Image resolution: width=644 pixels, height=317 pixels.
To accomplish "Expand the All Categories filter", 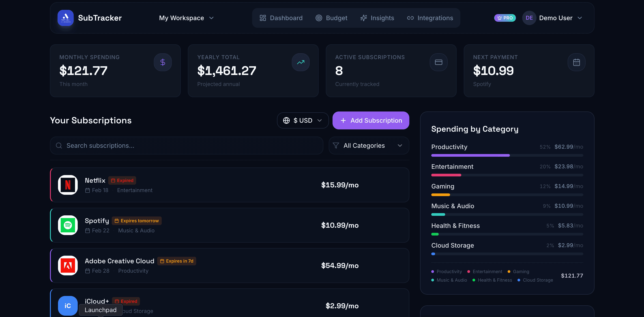I will pyautogui.click(x=369, y=146).
